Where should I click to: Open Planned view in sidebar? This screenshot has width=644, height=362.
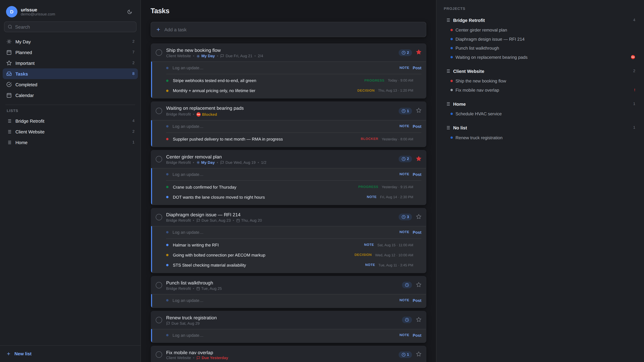coord(70,53)
